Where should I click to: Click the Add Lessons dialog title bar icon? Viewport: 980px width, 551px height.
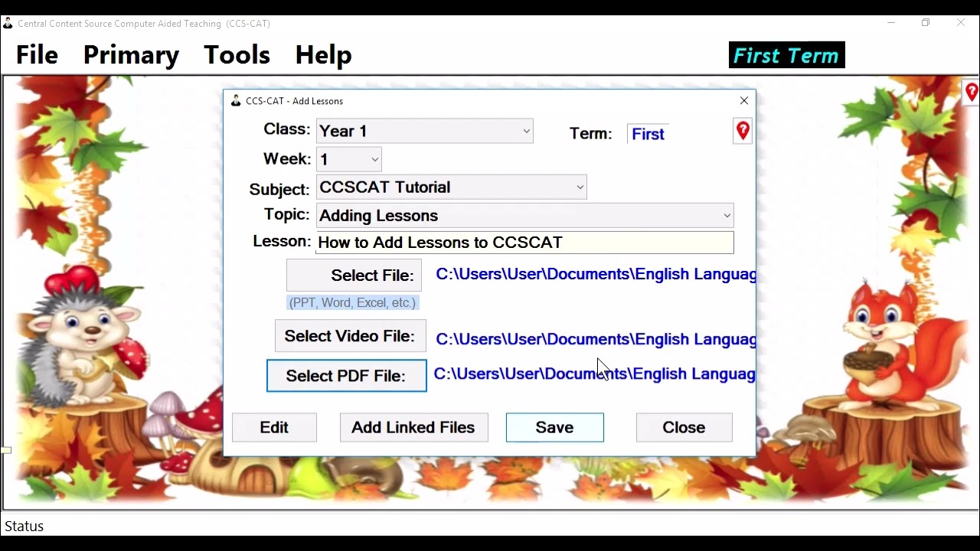coord(236,101)
